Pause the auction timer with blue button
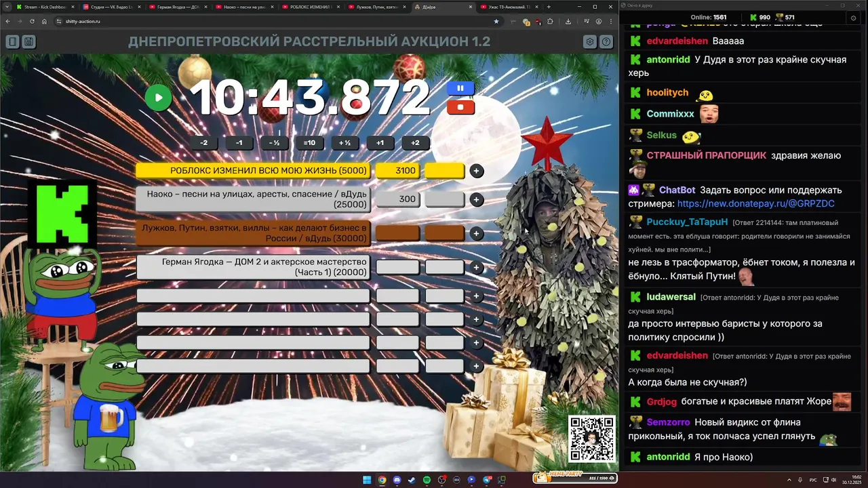The image size is (868, 488). pyautogui.click(x=460, y=88)
